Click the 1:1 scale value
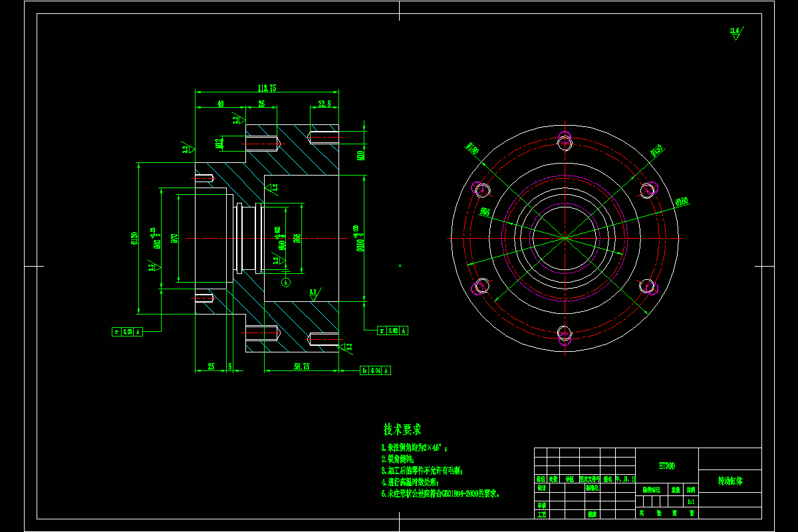798x532 pixels. pos(691,501)
